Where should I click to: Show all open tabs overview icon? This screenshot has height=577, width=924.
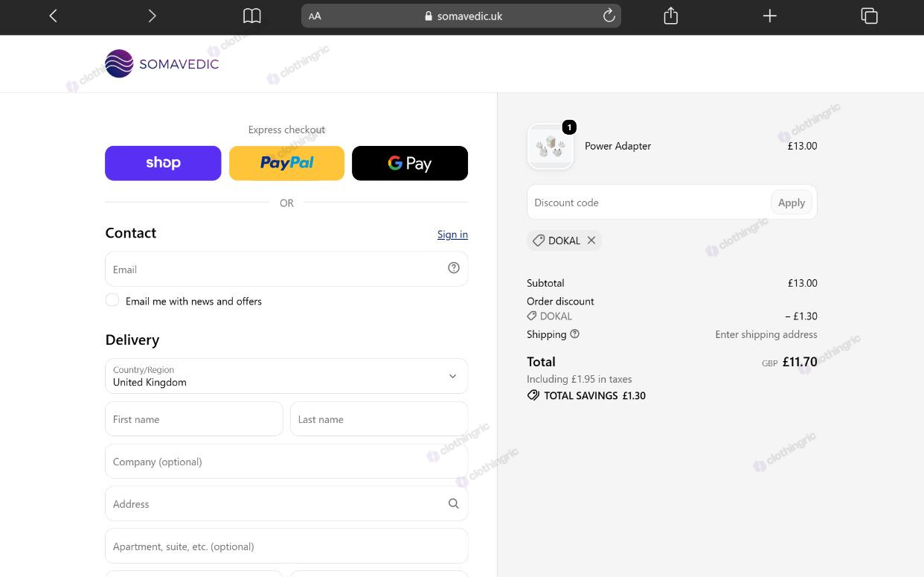coord(869,16)
